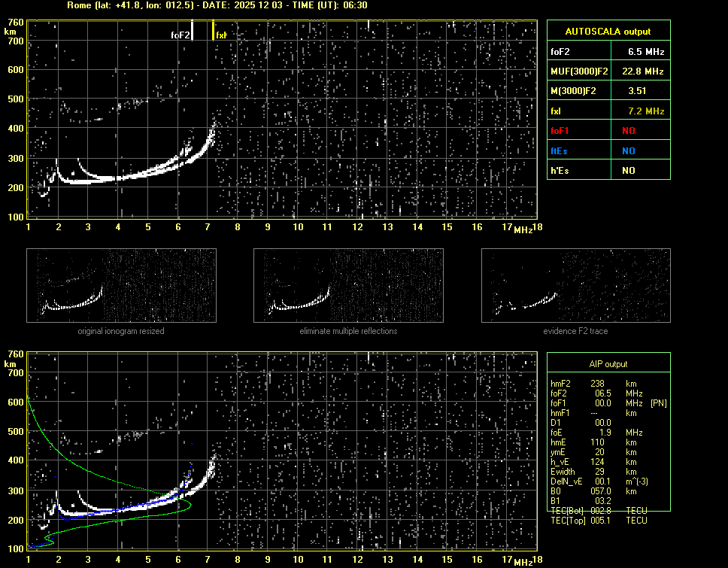
Task: Select the blue ftEs NO value
Action: click(x=628, y=150)
